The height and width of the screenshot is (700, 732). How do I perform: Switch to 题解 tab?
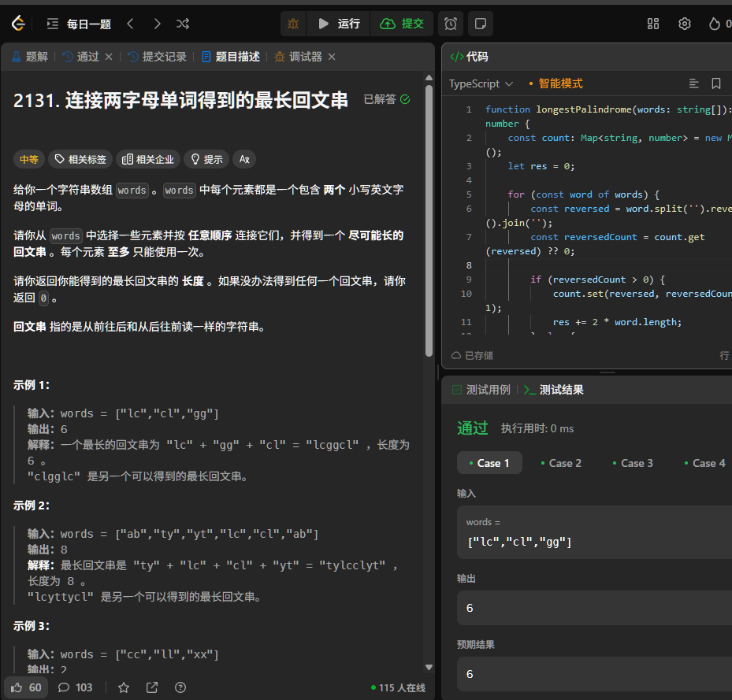[x=30, y=57]
